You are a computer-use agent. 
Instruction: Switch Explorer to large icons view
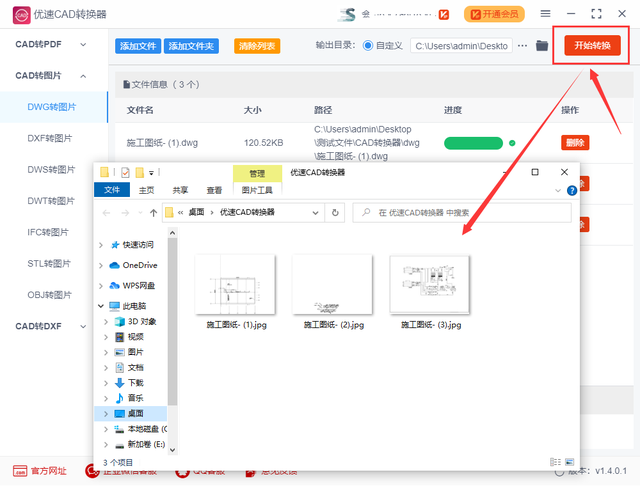[x=569, y=462]
